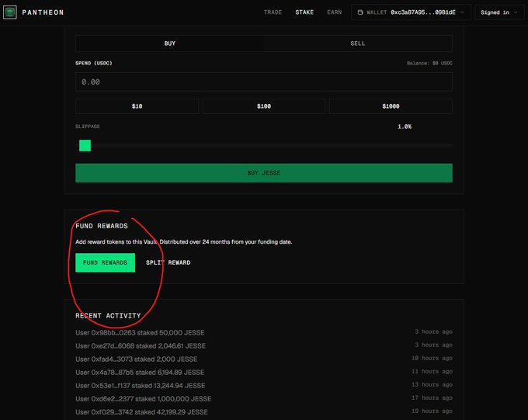This screenshot has width=528, height=420.
Task: Click the BUY JESSE button
Action: tap(264, 173)
